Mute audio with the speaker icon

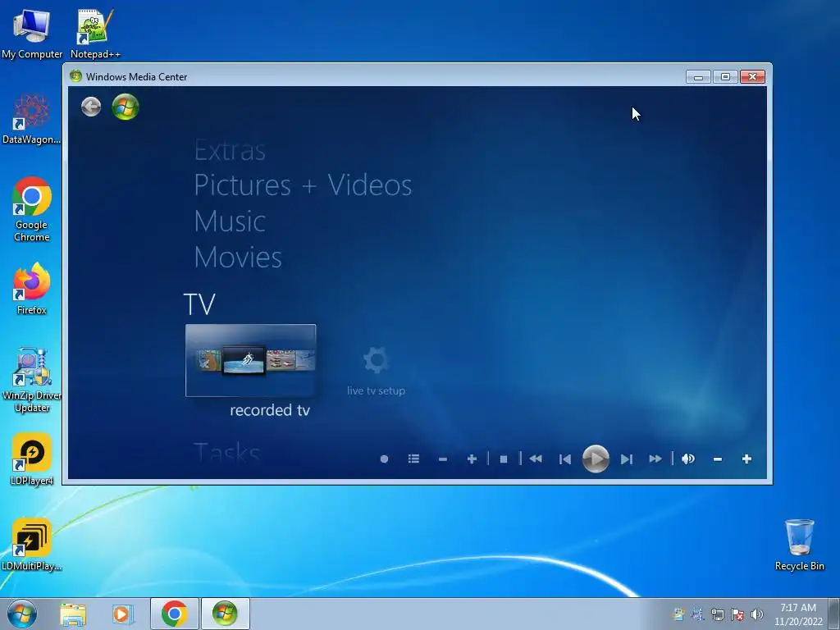(x=688, y=459)
